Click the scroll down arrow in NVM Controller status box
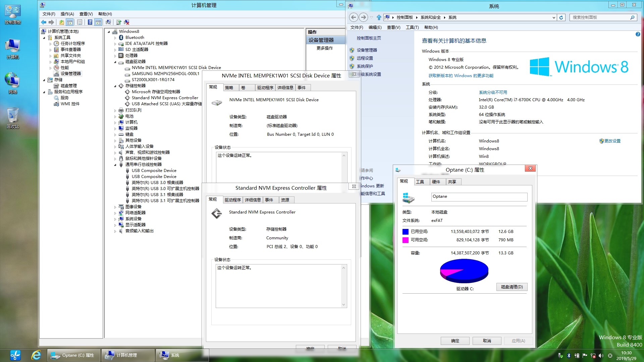Viewport: 644px width, 362px height. [x=343, y=305]
